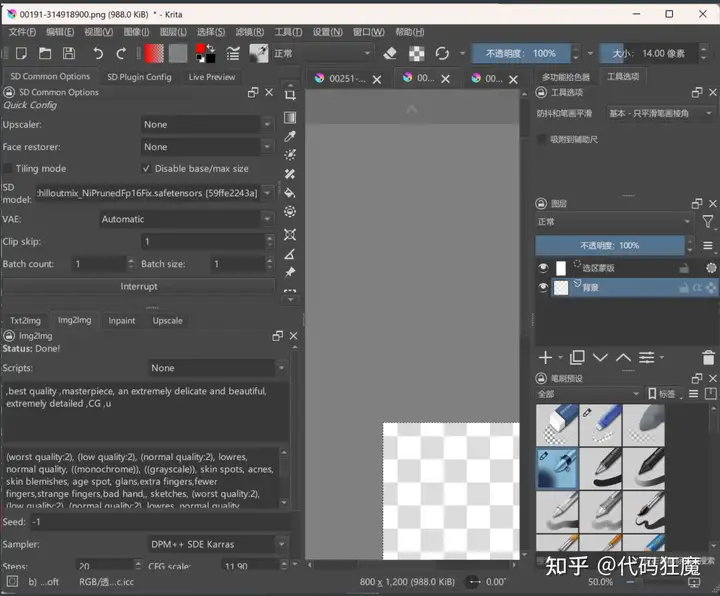Open the gradient fill editor
The height and width of the screenshot is (596, 720).
click(x=154, y=54)
